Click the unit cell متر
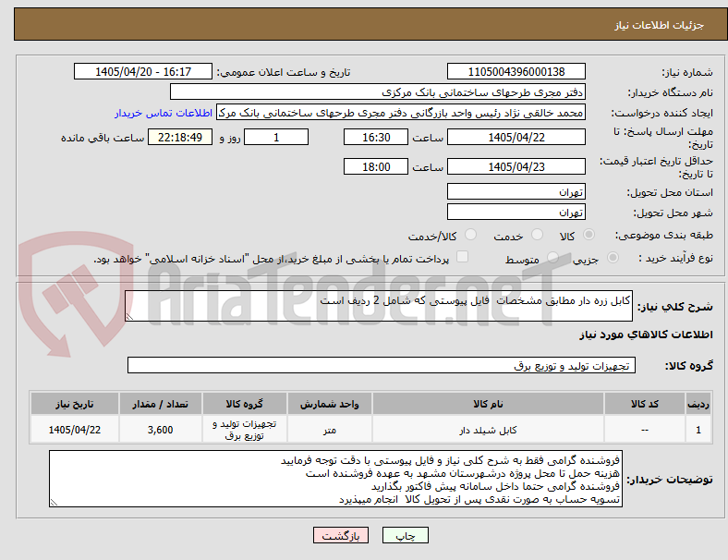728x560 pixels. tap(329, 430)
